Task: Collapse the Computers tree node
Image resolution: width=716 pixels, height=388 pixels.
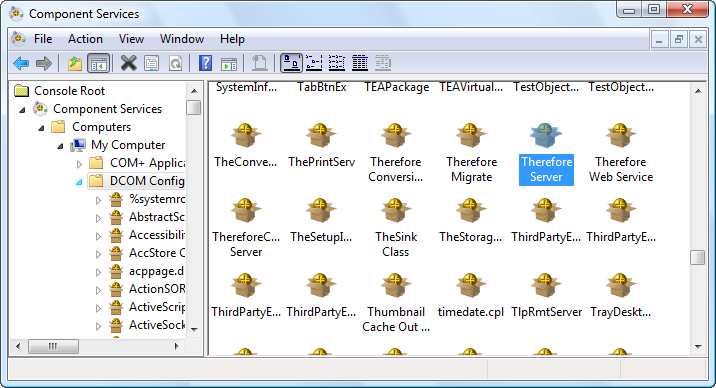Action: click(x=41, y=128)
